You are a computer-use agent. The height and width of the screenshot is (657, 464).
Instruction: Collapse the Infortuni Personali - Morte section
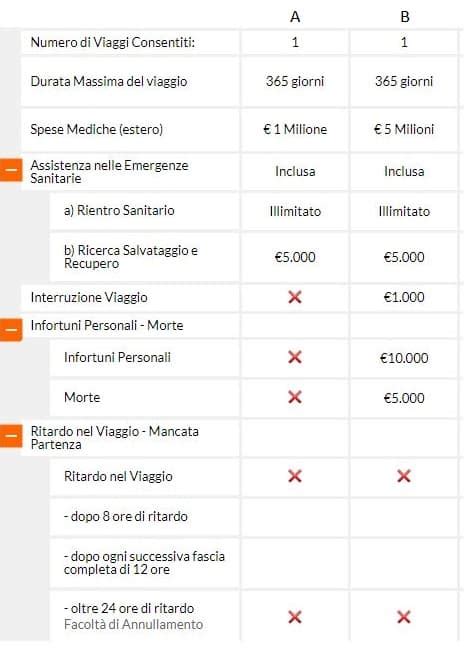tap(11, 329)
